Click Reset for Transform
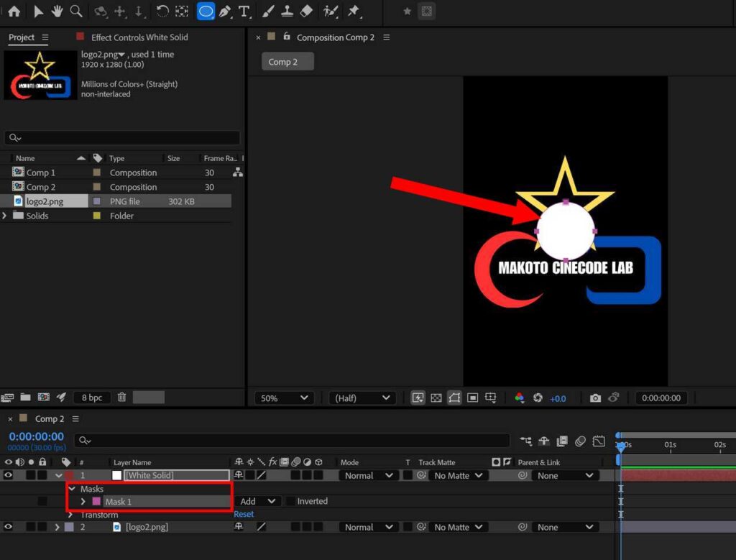Image resolution: width=736 pixels, height=560 pixels. tap(244, 514)
